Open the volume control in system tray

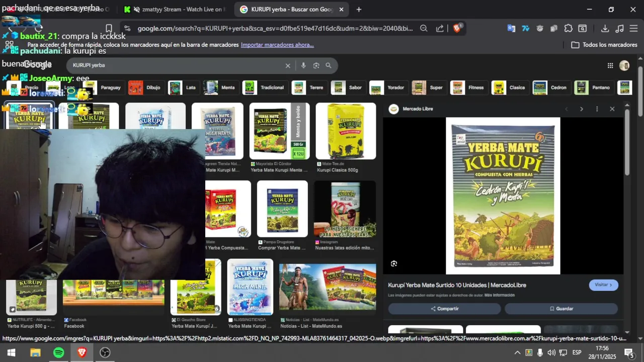tap(551, 352)
